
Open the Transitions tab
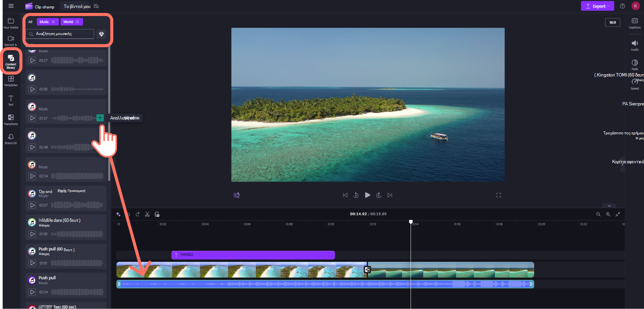pos(11,119)
